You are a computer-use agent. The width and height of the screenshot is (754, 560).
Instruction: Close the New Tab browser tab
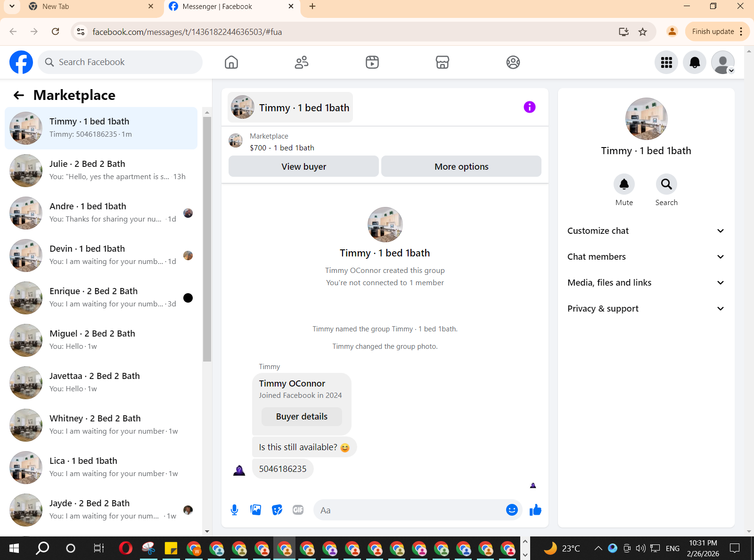[x=151, y=7]
